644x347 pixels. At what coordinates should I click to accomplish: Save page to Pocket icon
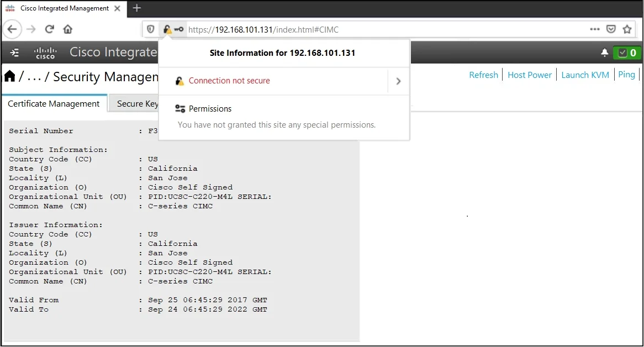[x=611, y=29]
